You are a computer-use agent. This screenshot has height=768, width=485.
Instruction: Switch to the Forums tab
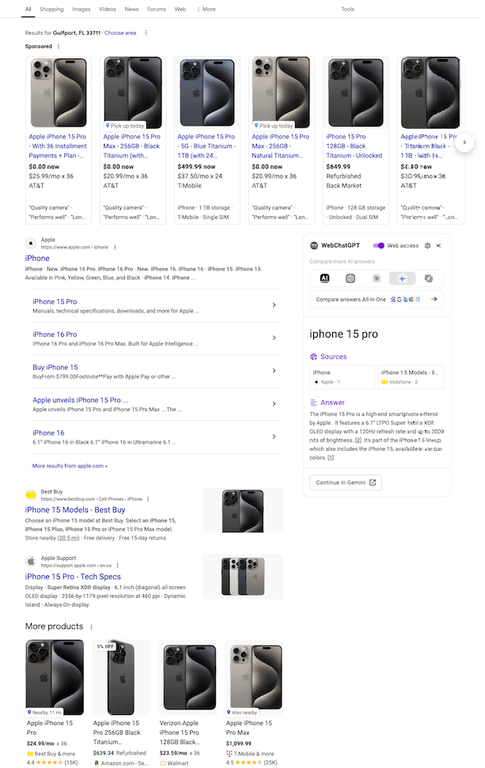[x=156, y=9]
